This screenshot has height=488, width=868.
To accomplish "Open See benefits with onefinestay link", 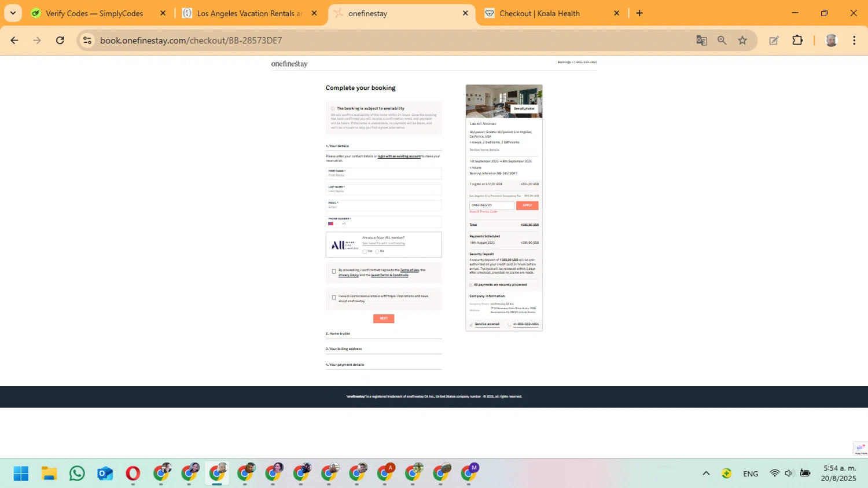I will tap(384, 244).
